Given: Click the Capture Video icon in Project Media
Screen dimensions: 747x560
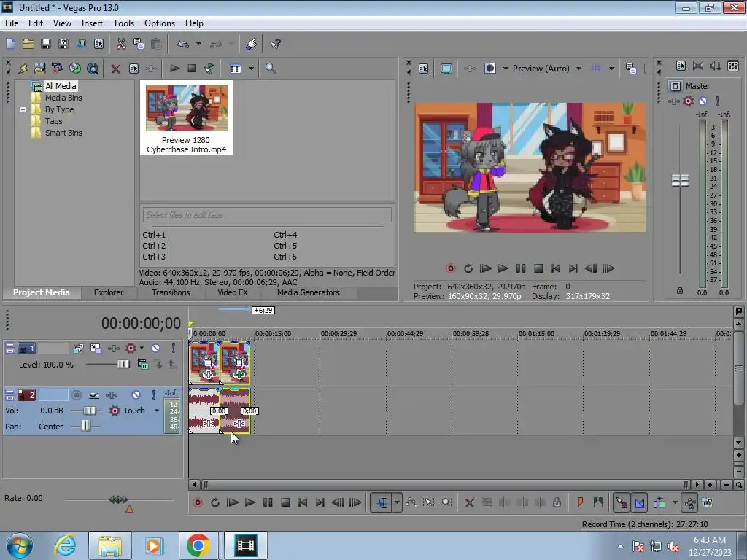Looking at the screenshot, I should [x=57, y=69].
